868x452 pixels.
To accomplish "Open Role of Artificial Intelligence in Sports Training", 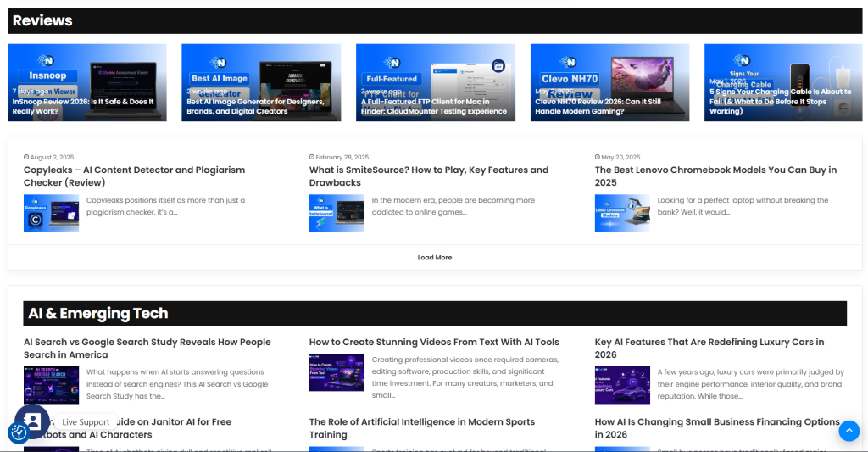I will [x=422, y=428].
